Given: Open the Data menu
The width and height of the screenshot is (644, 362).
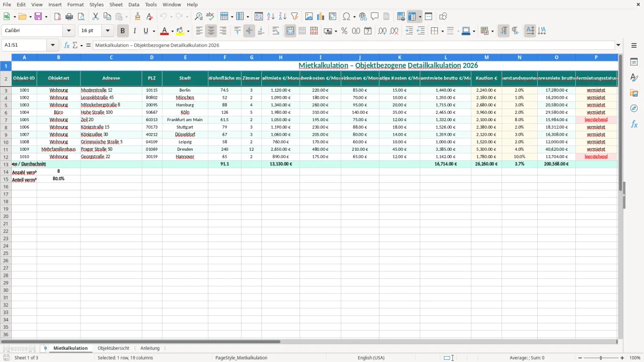Looking at the screenshot, I should (134, 4).
